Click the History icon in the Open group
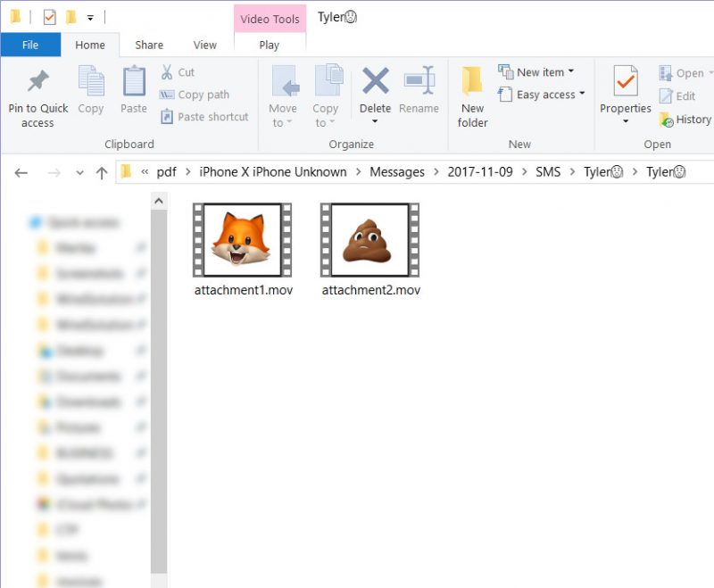The width and height of the screenshot is (714, 588). click(x=685, y=119)
